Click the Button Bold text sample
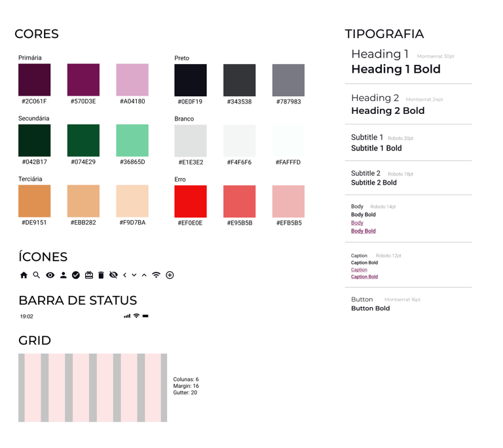This screenshot has height=448, width=503. (x=370, y=308)
